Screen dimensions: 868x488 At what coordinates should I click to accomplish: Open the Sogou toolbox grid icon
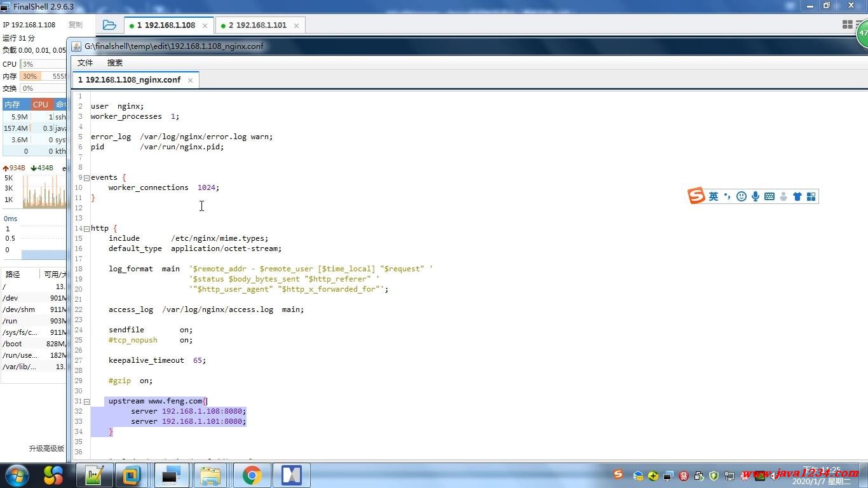[811, 196]
